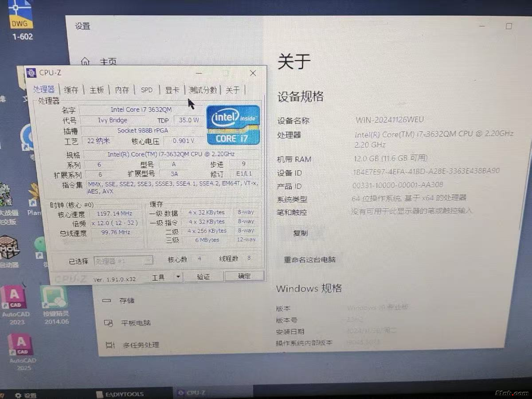Open the 按键精灵 2014.06 shortcut
532x399 pixels.
click(56, 305)
